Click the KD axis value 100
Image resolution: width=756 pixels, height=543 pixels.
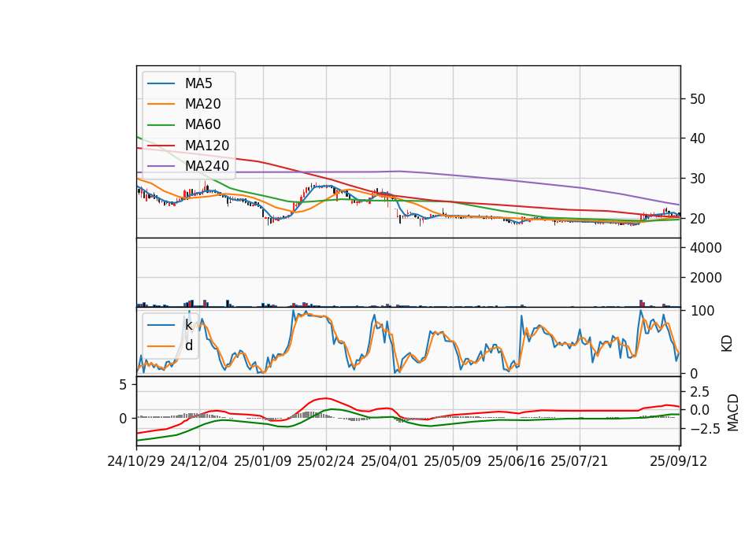point(702,311)
